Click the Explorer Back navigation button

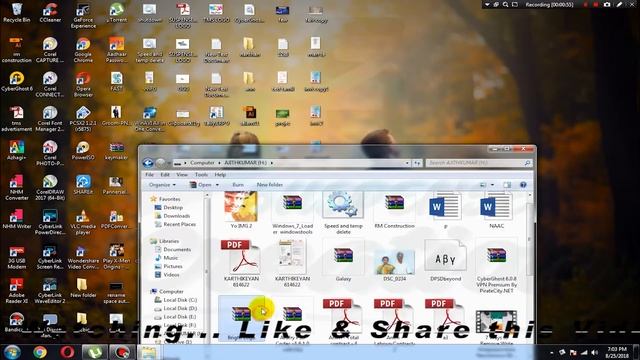148,163
